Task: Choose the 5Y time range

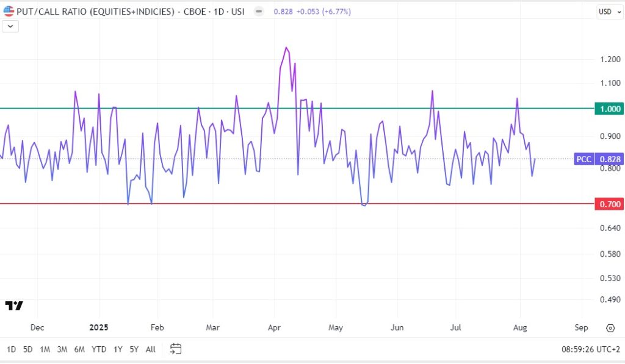Action: (134, 349)
